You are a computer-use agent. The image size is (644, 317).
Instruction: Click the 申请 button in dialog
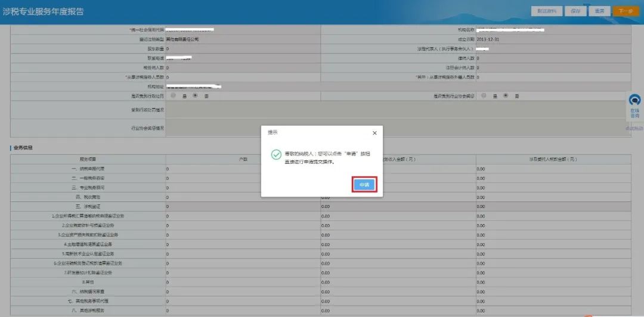pos(364,185)
